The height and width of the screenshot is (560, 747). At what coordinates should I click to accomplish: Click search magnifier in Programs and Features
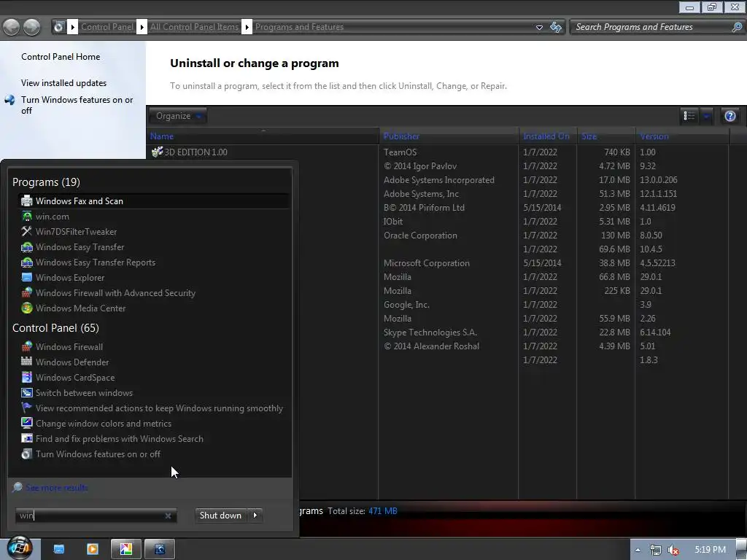pyautogui.click(x=737, y=27)
